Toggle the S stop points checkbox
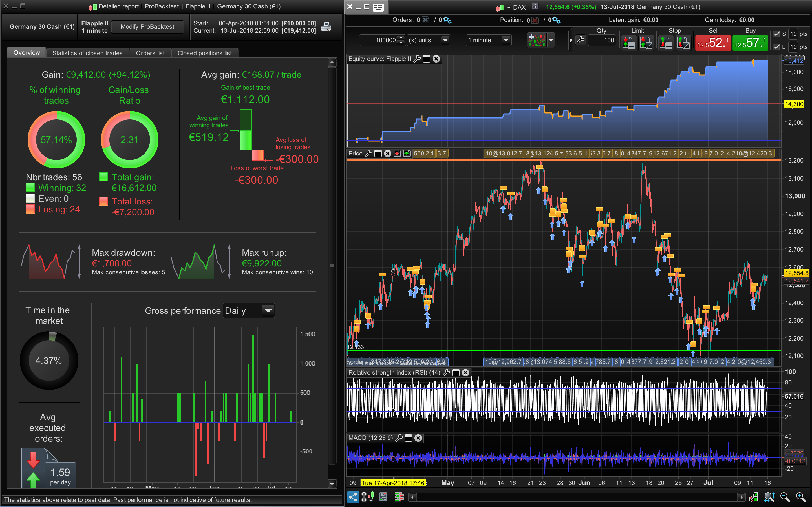 pyautogui.click(x=777, y=34)
